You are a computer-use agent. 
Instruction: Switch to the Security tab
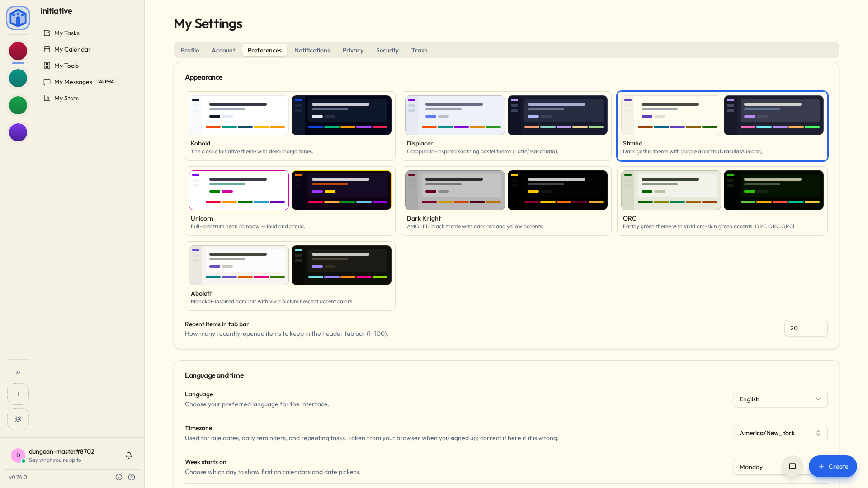coord(387,50)
